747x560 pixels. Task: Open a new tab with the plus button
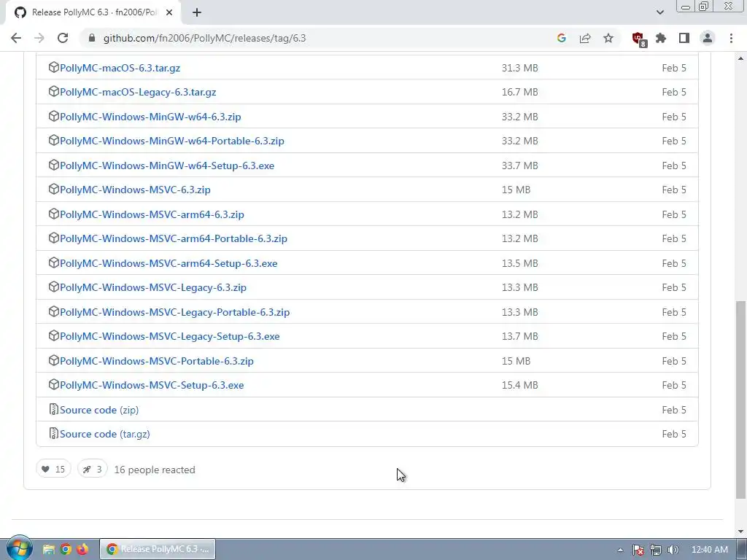197,12
